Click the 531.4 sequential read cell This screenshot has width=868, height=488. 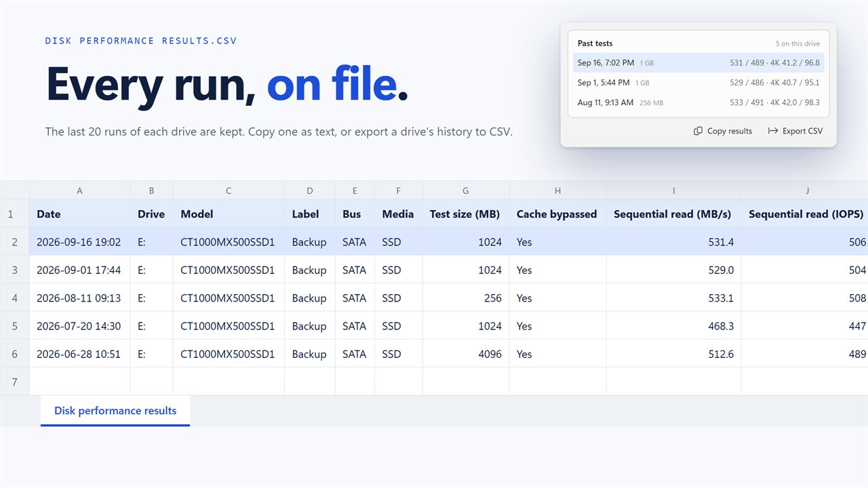(x=673, y=242)
